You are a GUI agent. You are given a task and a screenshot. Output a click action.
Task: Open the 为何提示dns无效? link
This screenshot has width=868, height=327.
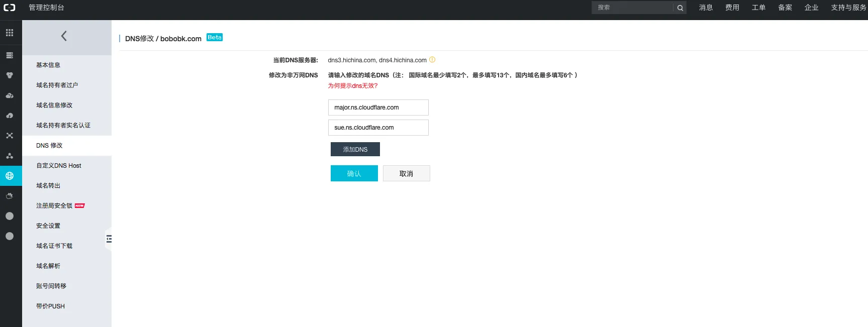(x=353, y=86)
